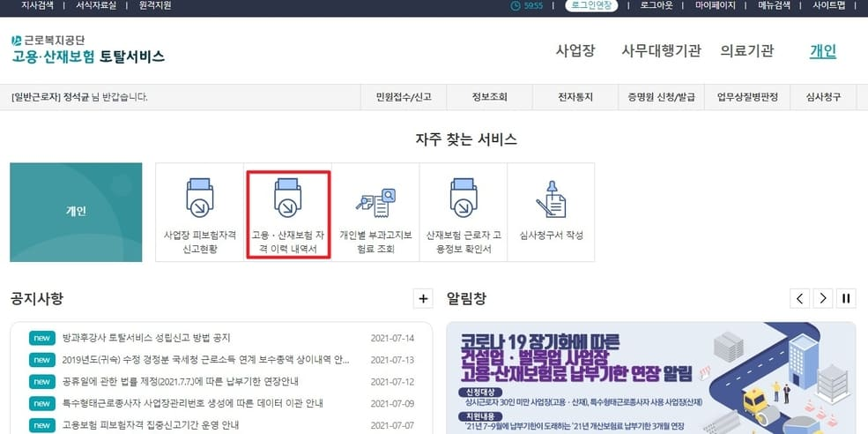
Task: Open 업무상질병판정 menu
Action: (747, 97)
